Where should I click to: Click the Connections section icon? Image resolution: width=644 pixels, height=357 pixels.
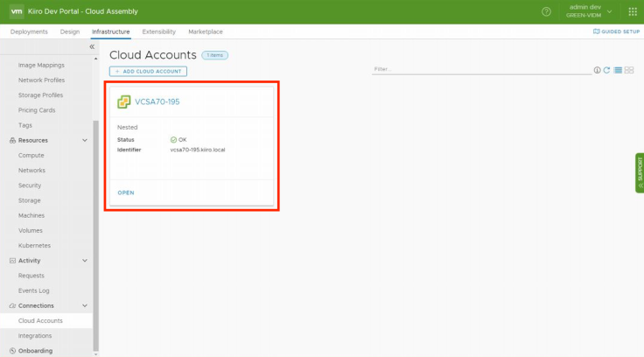coord(13,305)
